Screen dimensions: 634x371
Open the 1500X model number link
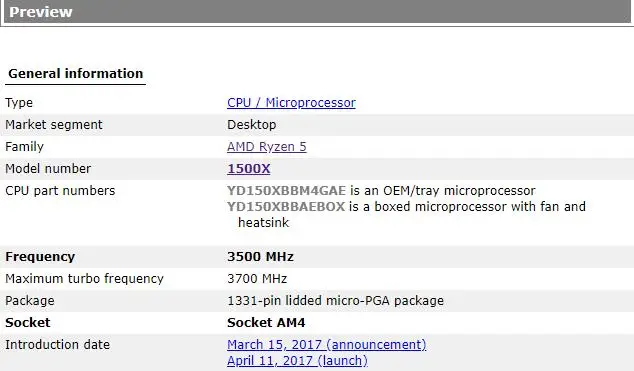tap(249, 169)
